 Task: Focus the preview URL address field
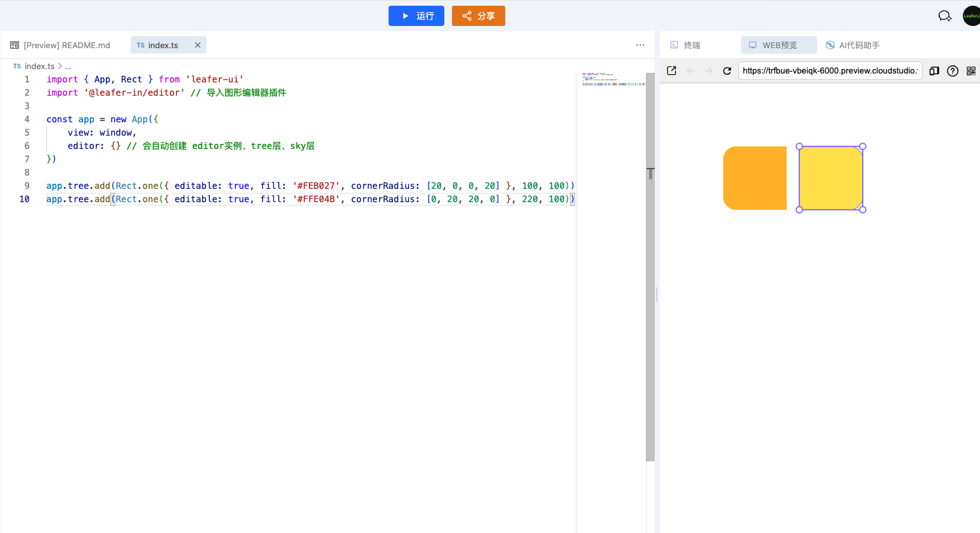pyautogui.click(x=830, y=70)
